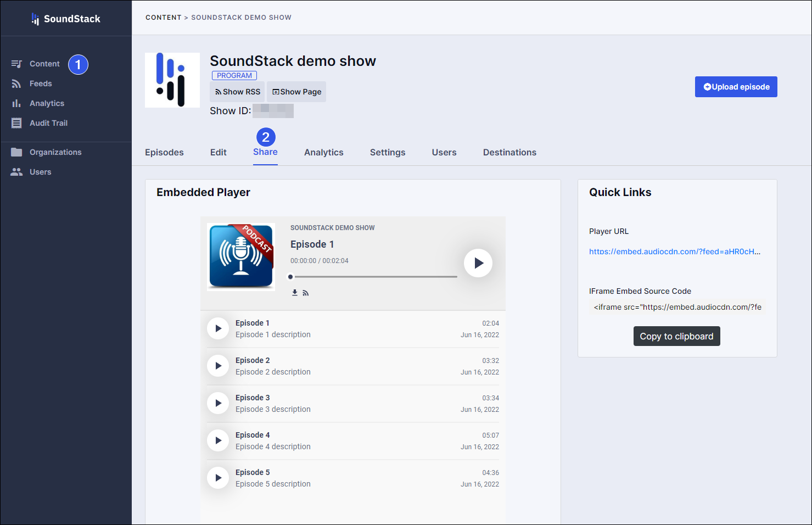The width and height of the screenshot is (812, 525).
Task: Click the Episode 5 title in list
Action: coord(253,472)
